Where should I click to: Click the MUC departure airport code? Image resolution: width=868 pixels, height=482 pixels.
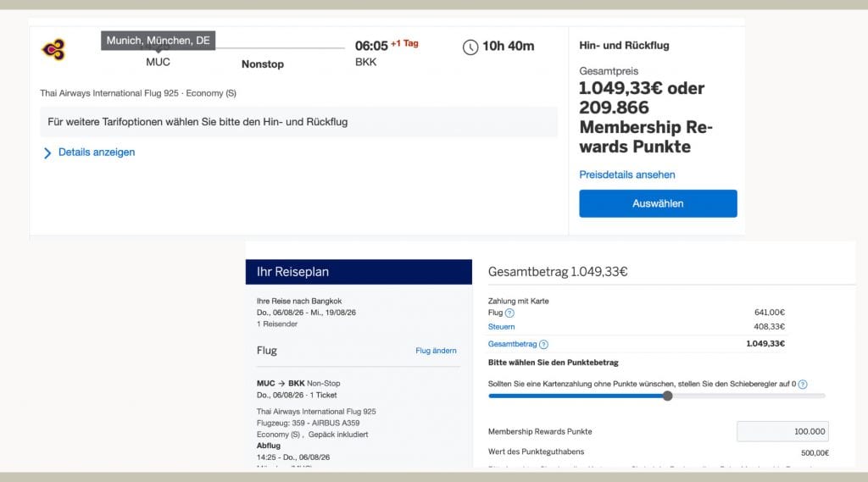158,62
